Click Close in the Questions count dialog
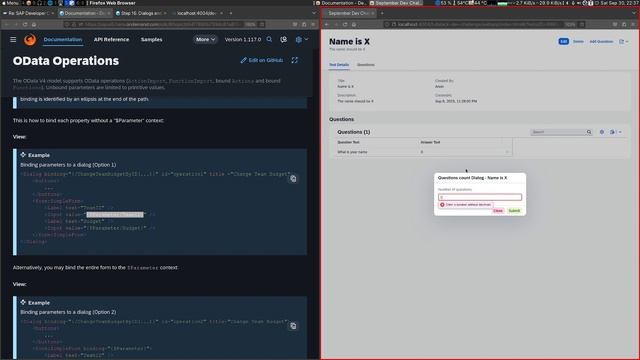The image size is (640, 360). (498, 211)
